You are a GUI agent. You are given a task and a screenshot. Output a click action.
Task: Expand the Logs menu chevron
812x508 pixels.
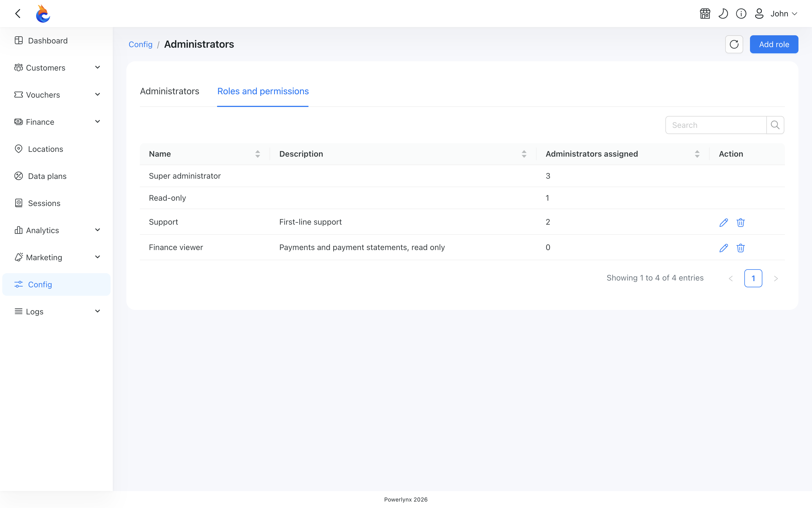(x=98, y=312)
